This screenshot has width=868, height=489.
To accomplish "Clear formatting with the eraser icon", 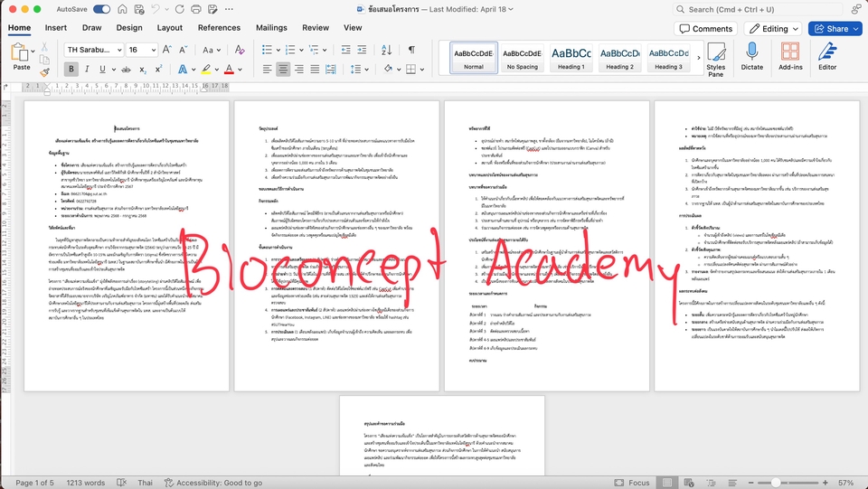I will [x=241, y=50].
